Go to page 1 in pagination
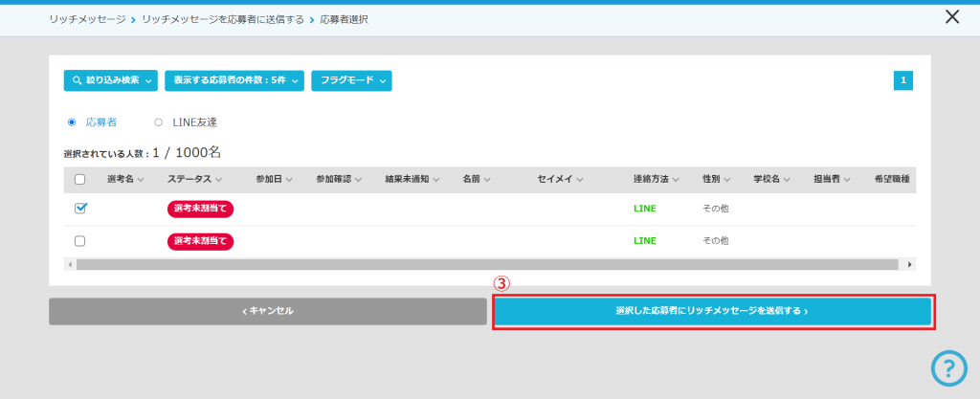 (x=904, y=81)
